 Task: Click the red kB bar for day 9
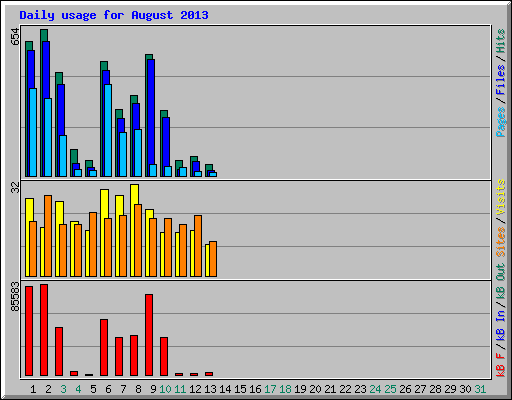(149, 335)
